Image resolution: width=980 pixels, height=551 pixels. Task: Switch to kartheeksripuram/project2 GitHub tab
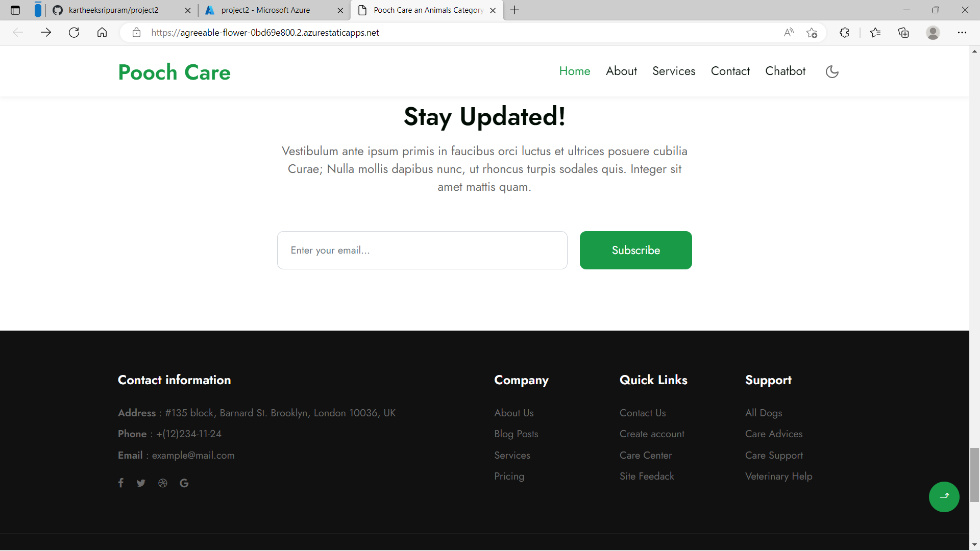point(121,10)
